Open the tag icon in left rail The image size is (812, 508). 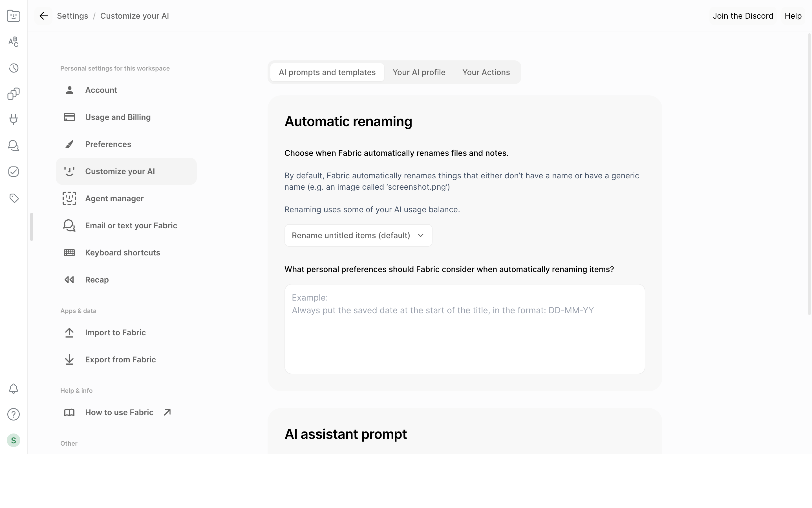(x=14, y=198)
